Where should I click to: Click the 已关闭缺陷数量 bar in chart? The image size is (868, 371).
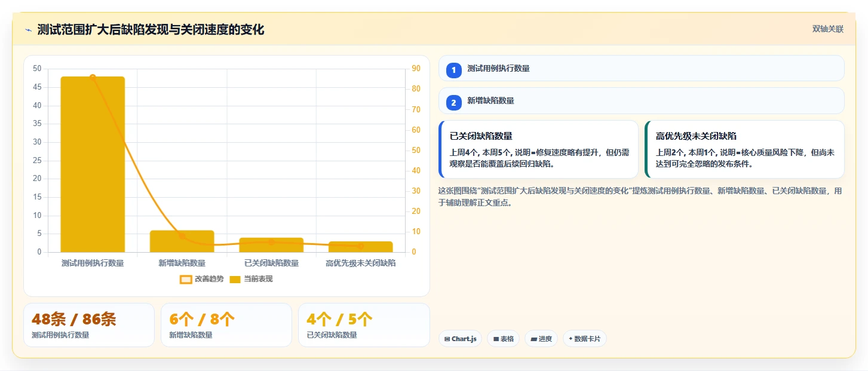click(271, 245)
